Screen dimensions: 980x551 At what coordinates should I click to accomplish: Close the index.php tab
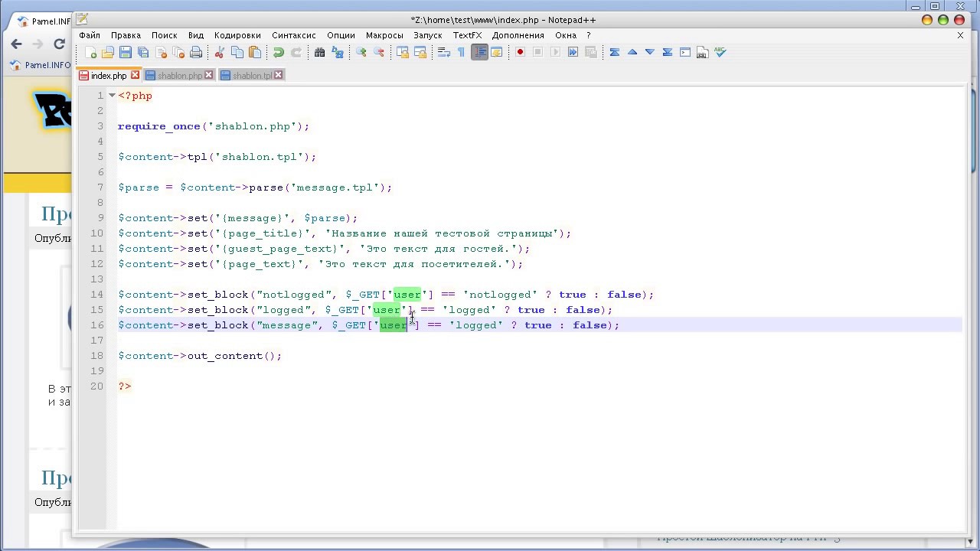[136, 75]
